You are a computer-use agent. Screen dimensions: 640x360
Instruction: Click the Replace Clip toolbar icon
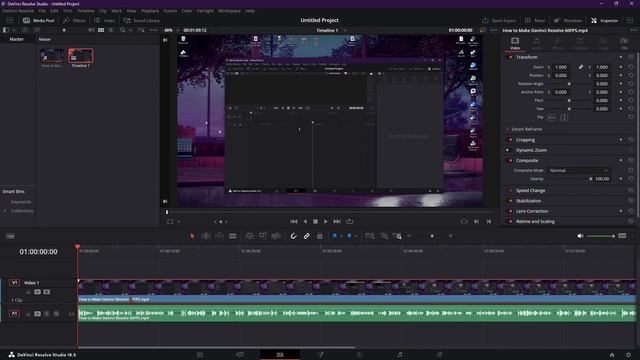pos(276,236)
